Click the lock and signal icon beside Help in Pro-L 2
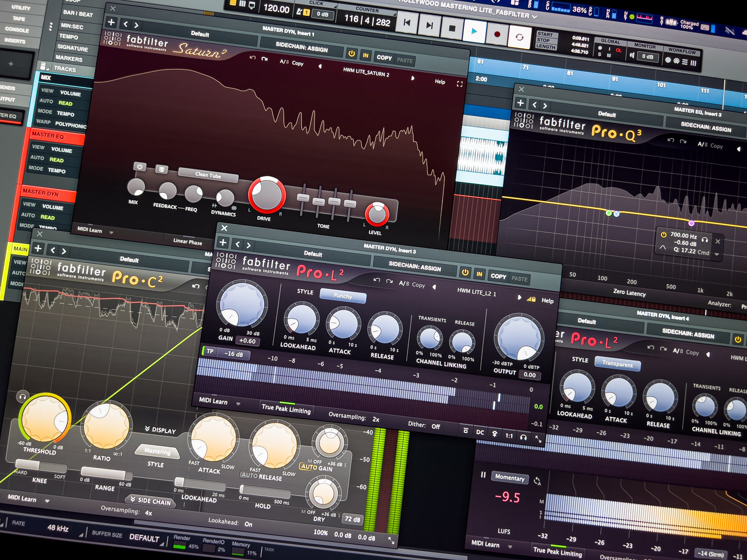 coord(531,299)
